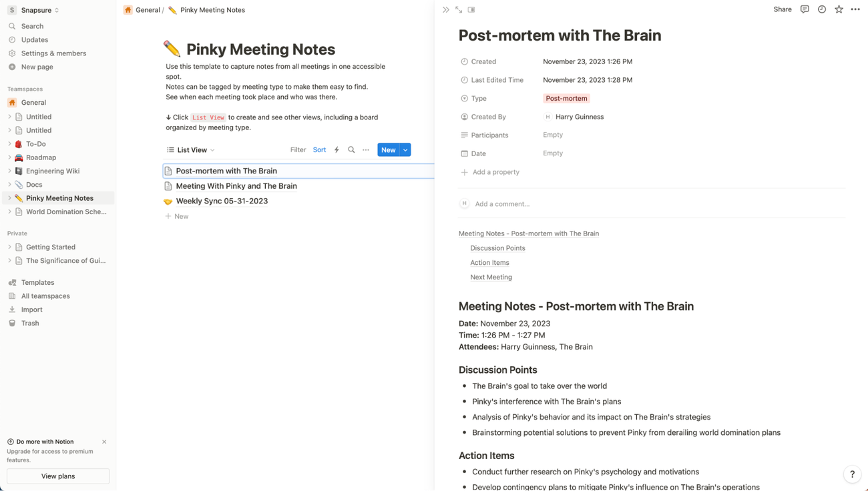868x491 pixels.
Task: View page update history clock icon
Action: [822, 9]
